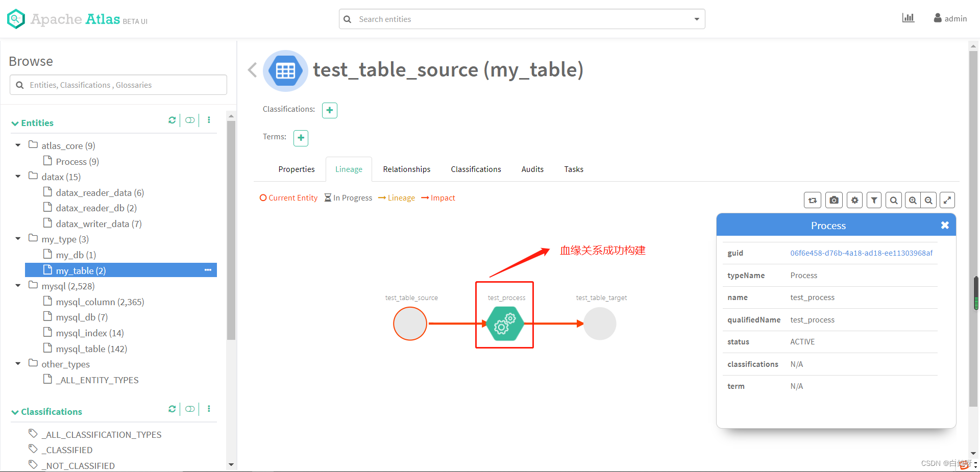
Task: Toggle Entities empty-type display switch
Action: [x=190, y=120]
